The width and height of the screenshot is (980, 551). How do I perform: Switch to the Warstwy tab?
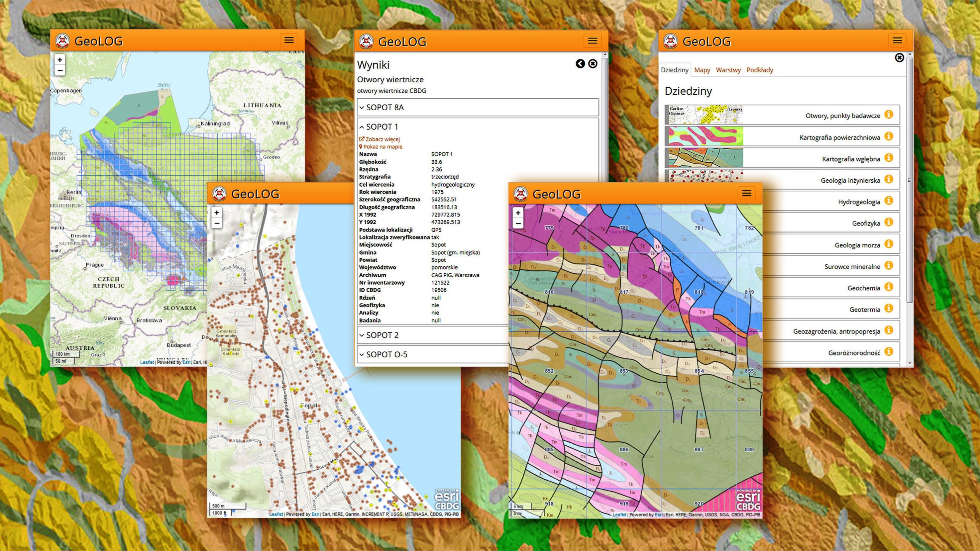(x=728, y=70)
